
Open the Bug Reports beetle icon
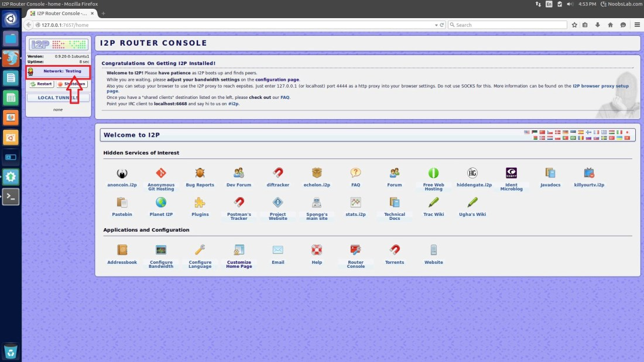click(200, 173)
